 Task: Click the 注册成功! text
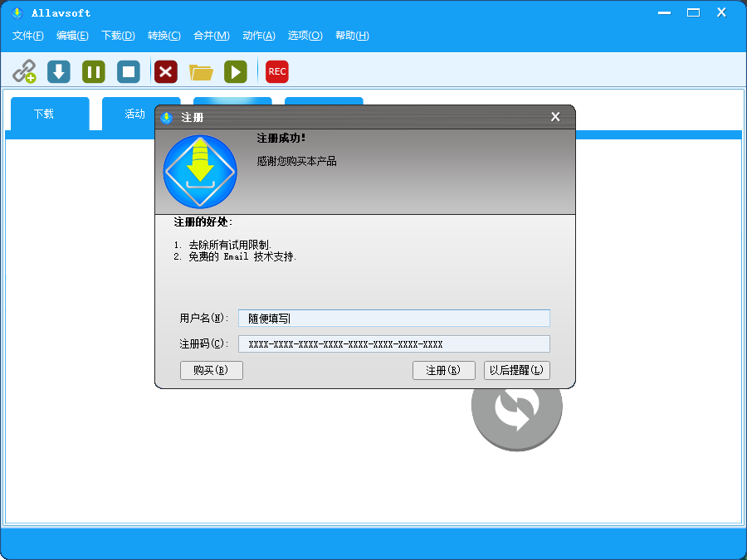pyautogui.click(x=281, y=139)
